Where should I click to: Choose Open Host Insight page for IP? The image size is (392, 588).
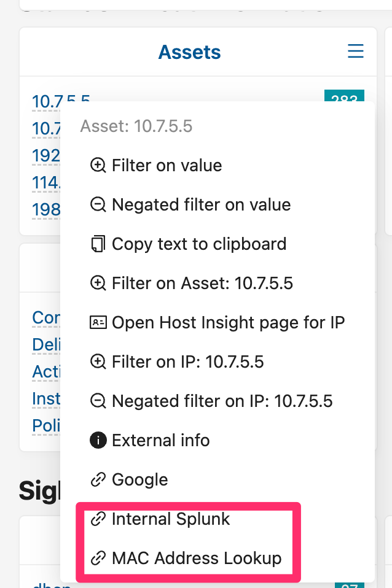click(x=228, y=322)
